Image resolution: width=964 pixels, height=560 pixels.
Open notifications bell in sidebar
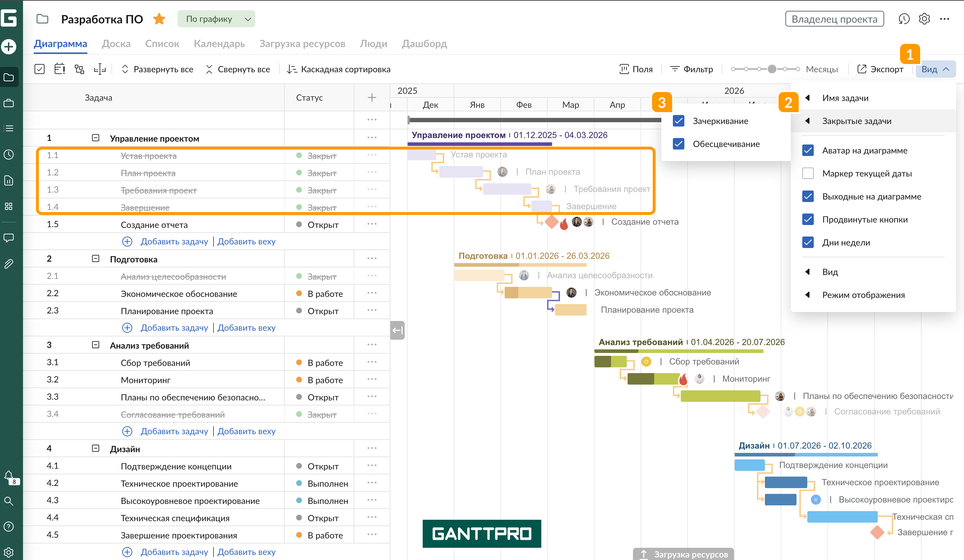point(9,476)
